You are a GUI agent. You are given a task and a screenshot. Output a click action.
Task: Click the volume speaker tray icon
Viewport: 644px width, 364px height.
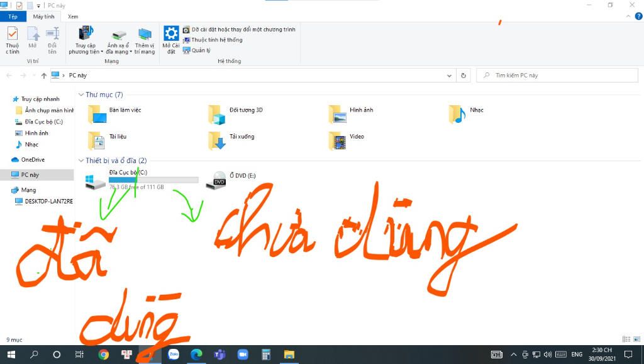tap(548, 355)
